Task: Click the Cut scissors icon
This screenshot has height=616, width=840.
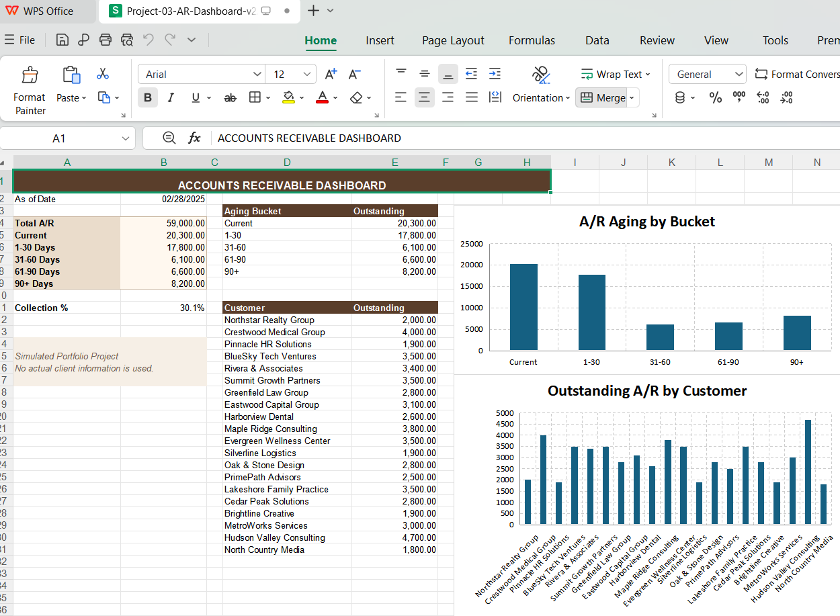Action: pyautogui.click(x=103, y=73)
